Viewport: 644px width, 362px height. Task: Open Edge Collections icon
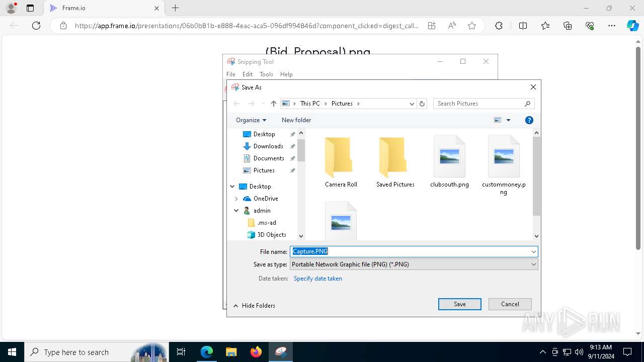click(568, 26)
